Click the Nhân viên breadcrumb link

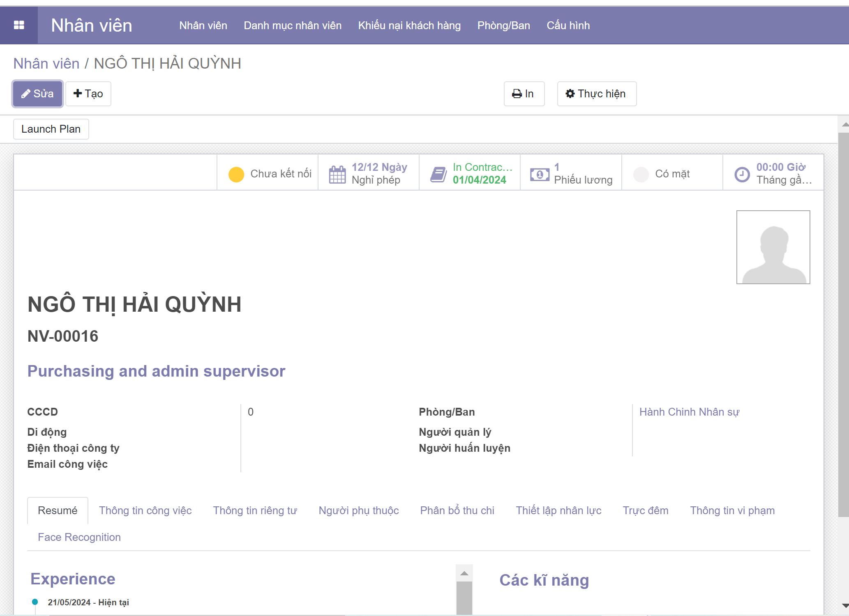46,64
